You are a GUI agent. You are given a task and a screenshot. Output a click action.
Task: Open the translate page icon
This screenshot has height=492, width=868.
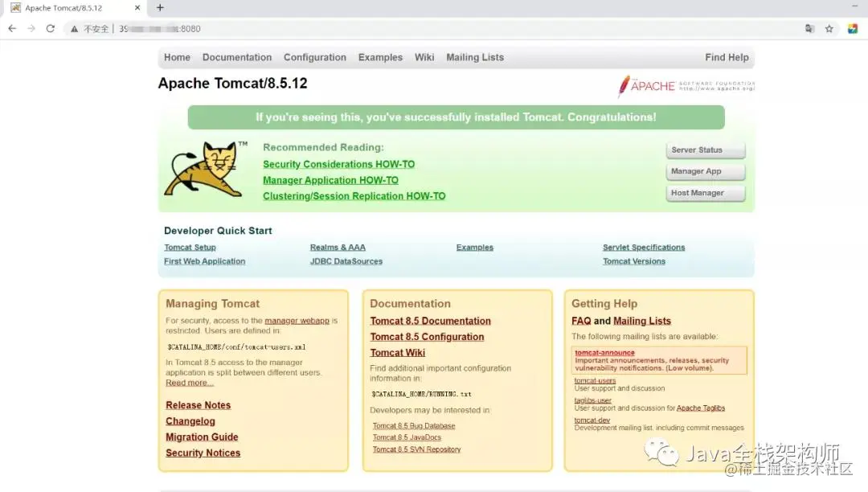click(x=809, y=29)
